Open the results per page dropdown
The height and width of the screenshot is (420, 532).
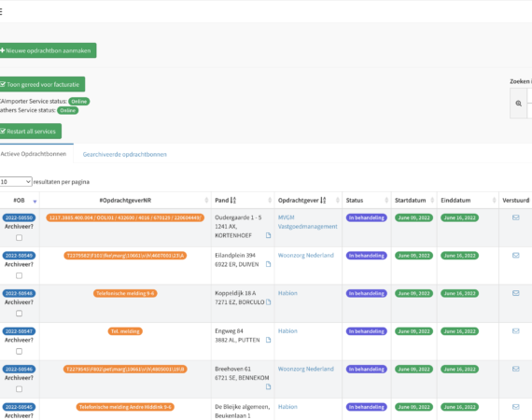(x=15, y=182)
